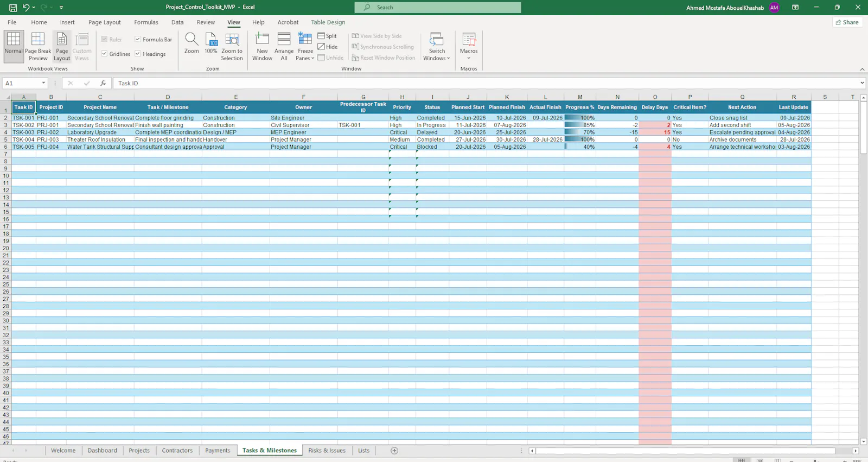868x462 pixels.
Task: Open the Insert ribbon tab
Action: click(67, 22)
